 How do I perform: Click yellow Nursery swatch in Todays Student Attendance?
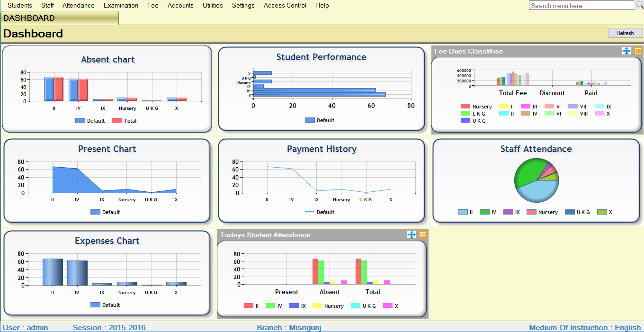coord(317,306)
